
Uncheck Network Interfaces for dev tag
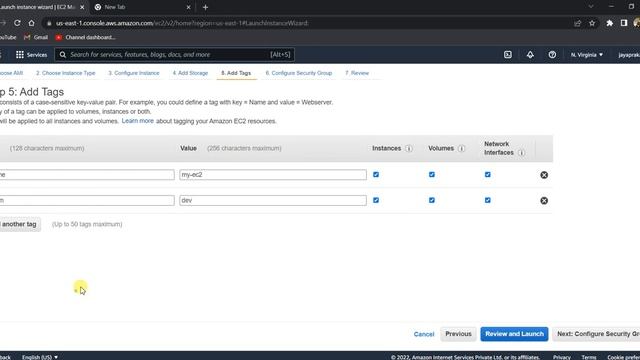tap(488, 200)
